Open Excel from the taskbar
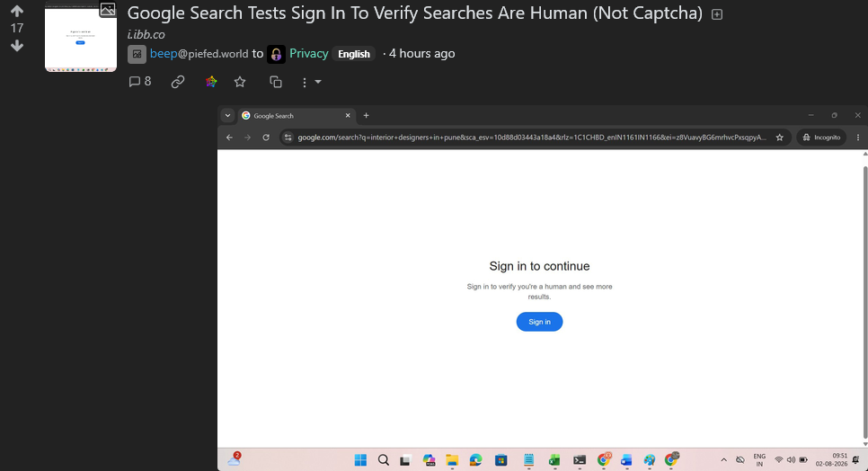This screenshot has height=471, width=868. [x=554, y=460]
